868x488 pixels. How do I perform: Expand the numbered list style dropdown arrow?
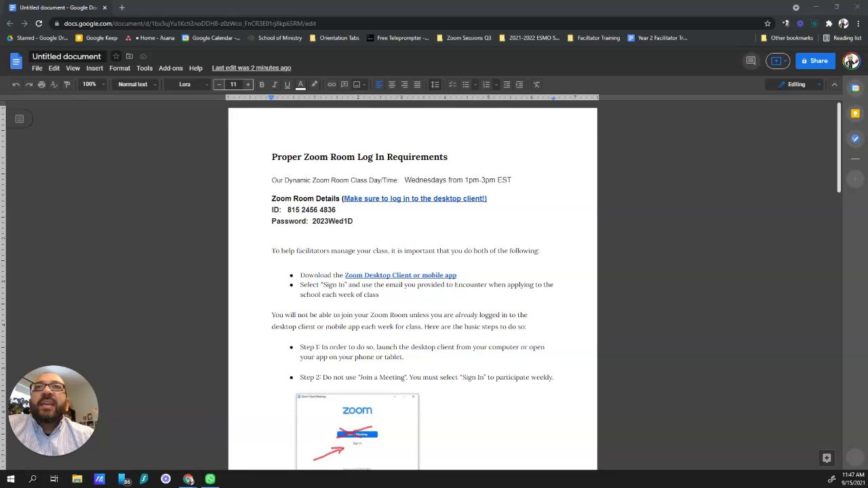coord(496,85)
